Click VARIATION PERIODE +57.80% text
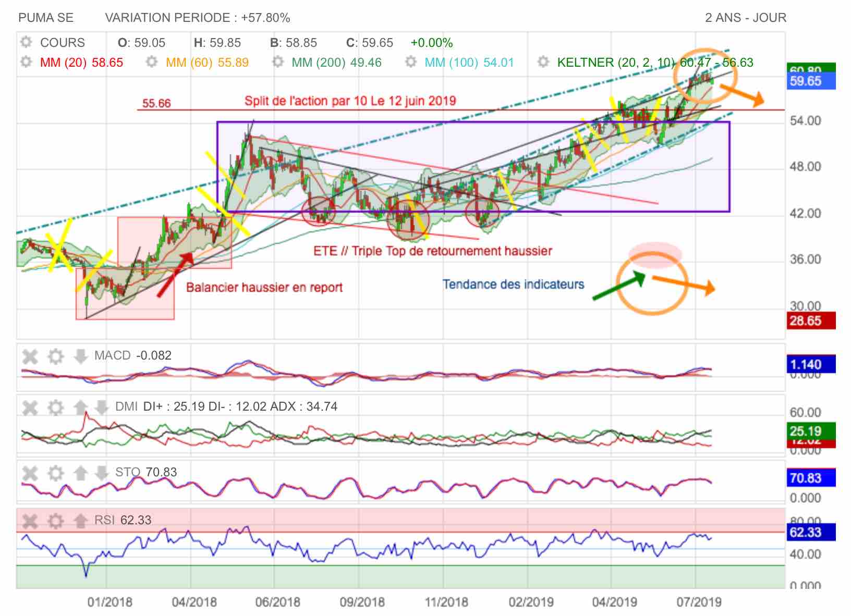 [x=198, y=18]
